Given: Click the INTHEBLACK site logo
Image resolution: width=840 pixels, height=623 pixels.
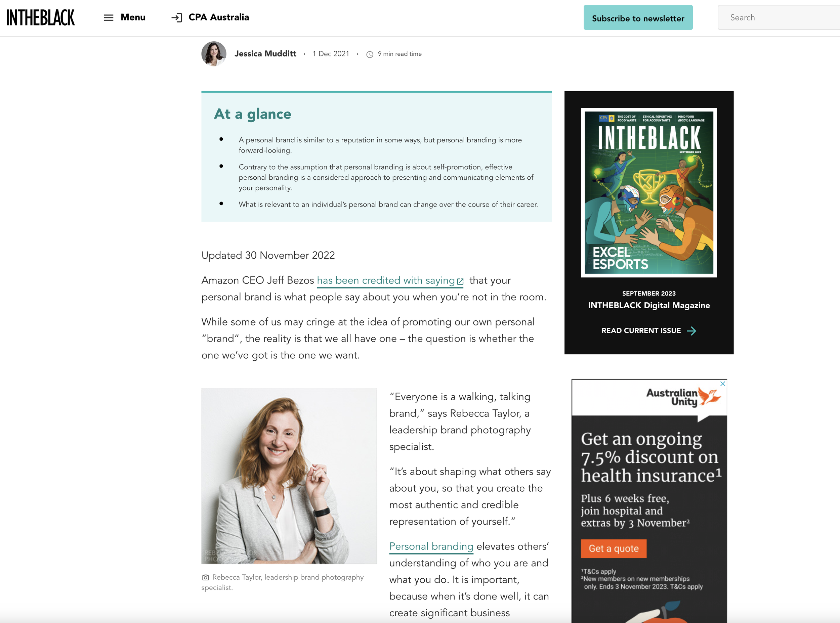Looking at the screenshot, I should pos(40,17).
